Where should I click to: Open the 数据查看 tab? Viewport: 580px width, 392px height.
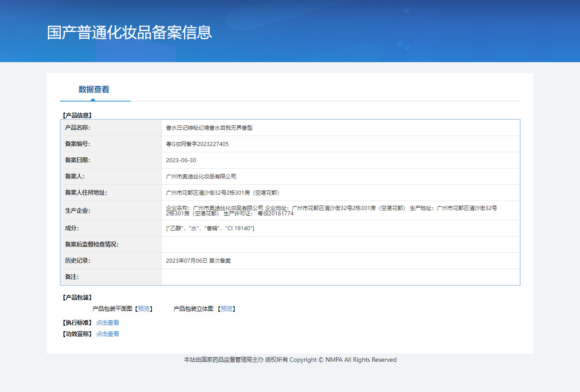pos(94,89)
